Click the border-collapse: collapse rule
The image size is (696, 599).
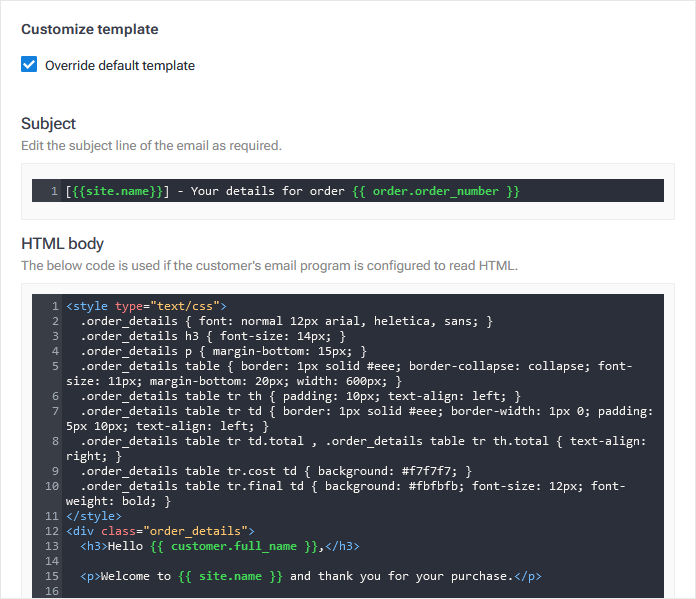coord(499,366)
